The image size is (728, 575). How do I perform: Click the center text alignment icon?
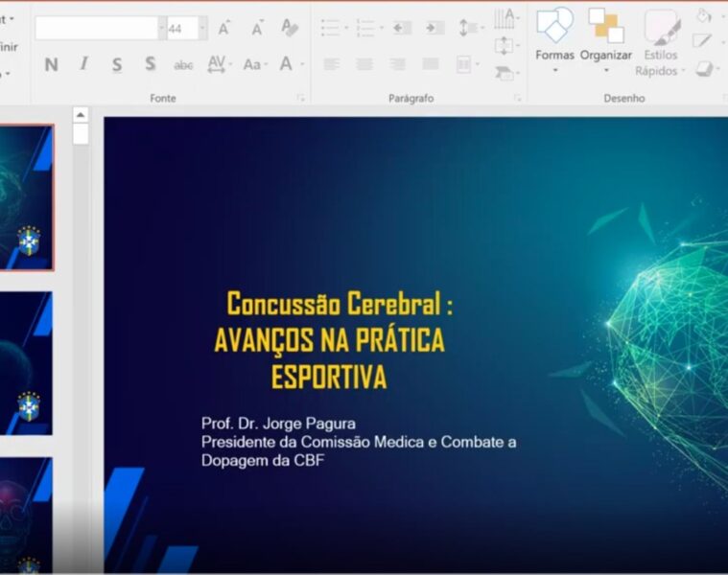pos(364,64)
